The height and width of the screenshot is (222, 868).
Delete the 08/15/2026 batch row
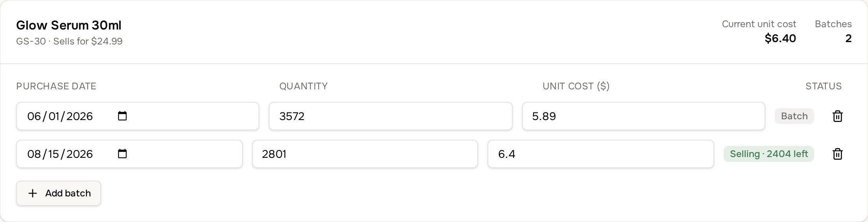[837, 154]
